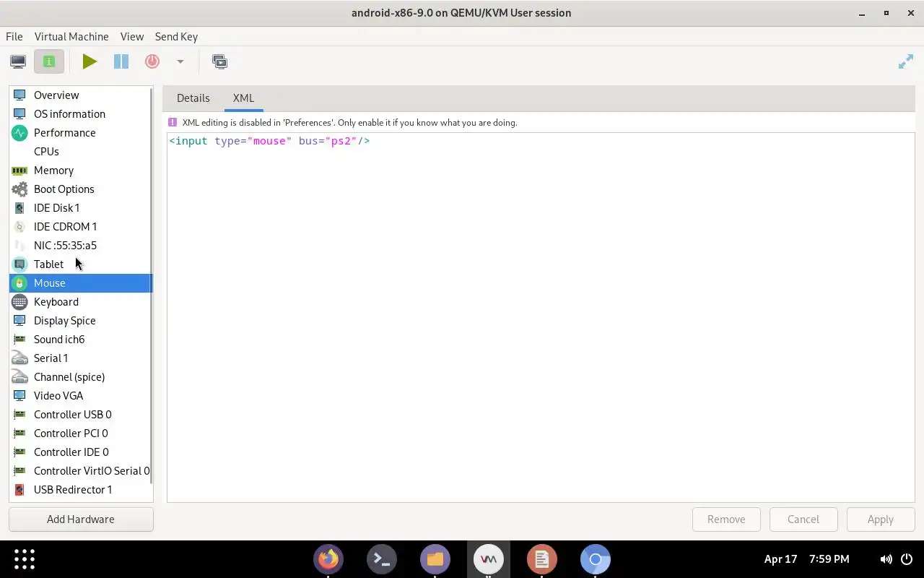The image size is (924, 578).
Task: Open Files manager from the taskbar
Action: (x=435, y=559)
